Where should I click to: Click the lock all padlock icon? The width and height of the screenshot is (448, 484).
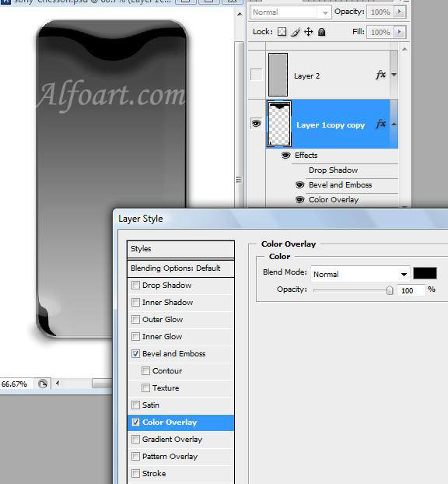(x=321, y=32)
